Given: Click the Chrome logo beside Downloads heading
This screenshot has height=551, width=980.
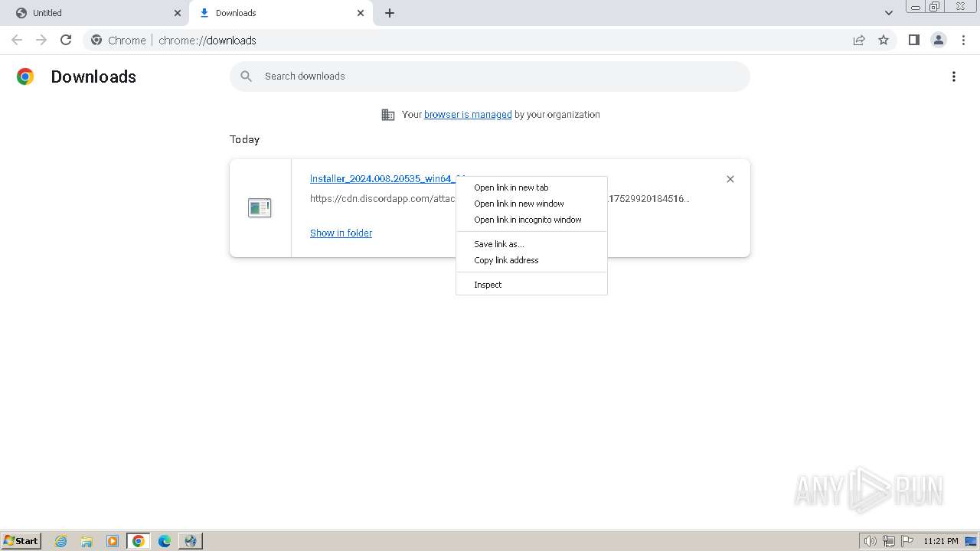Looking at the screenshot, I should (x=25, y=77).
